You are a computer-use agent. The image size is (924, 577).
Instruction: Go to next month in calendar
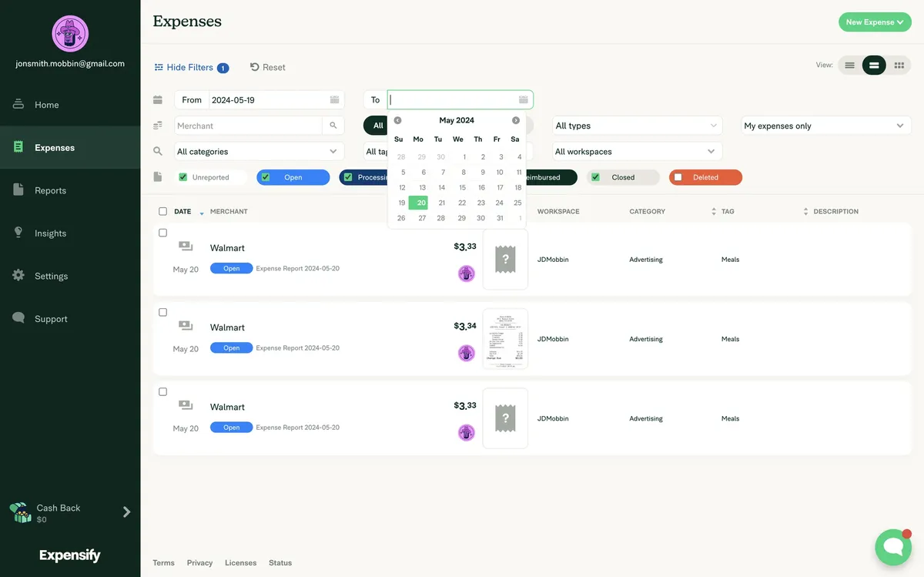pyautogui.click(x=516, y=120)
